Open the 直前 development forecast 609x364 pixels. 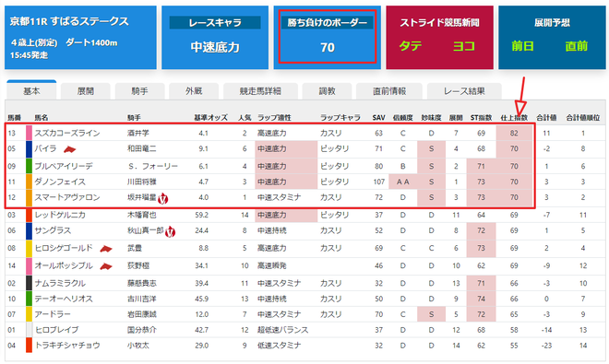[577, 46]
